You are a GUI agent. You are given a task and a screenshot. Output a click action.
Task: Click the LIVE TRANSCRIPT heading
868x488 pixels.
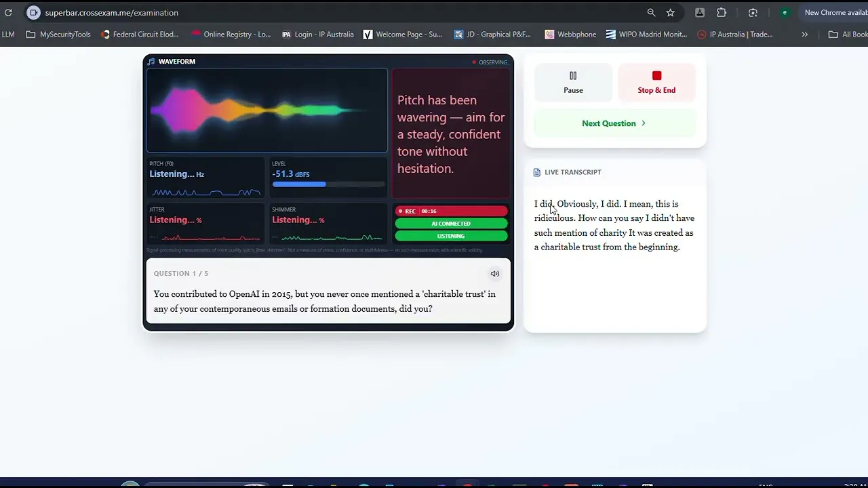coord(573,172)
